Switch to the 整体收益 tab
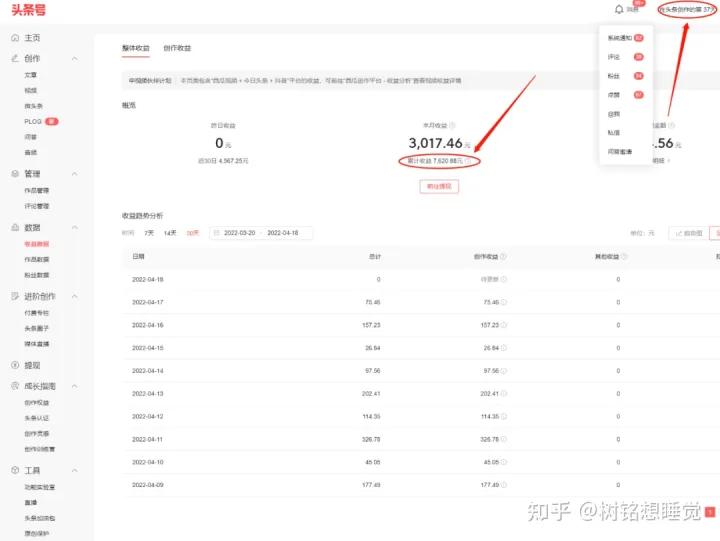Screen dimensions: 720x541 coord(135,48)
